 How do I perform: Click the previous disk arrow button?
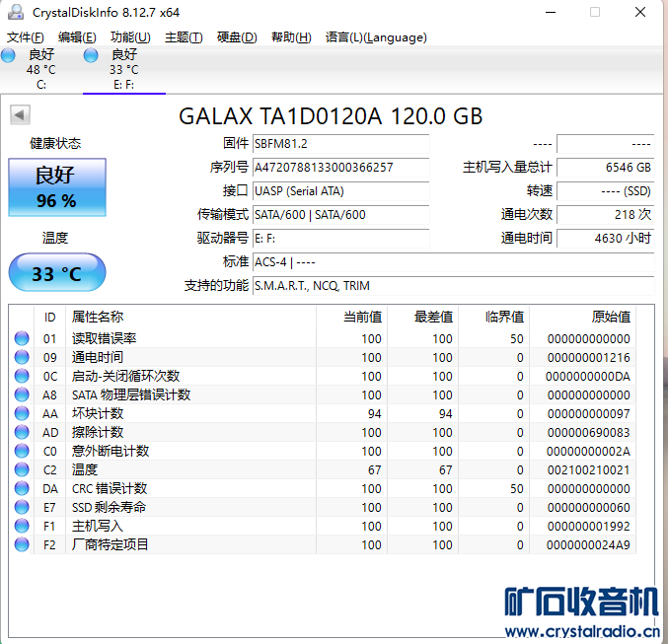click(20, 114)
